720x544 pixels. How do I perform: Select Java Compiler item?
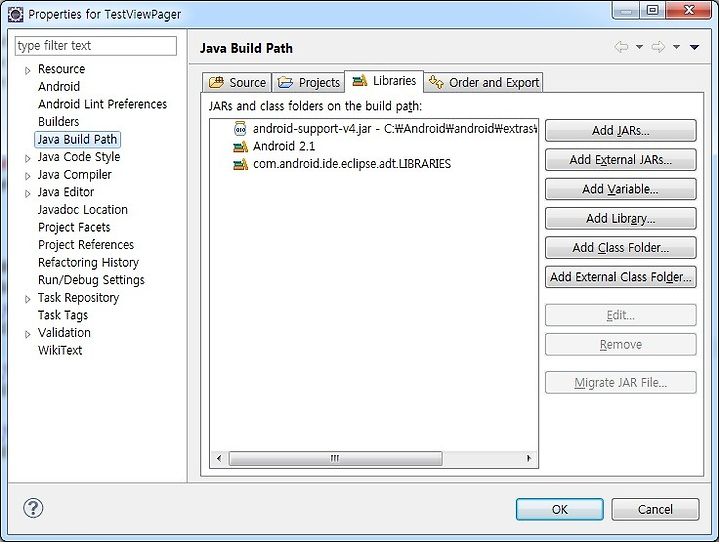tap(74, 175)
